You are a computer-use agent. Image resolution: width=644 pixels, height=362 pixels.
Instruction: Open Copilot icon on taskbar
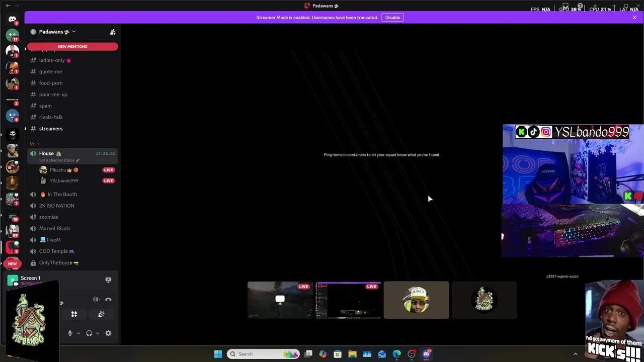point(323,354)
